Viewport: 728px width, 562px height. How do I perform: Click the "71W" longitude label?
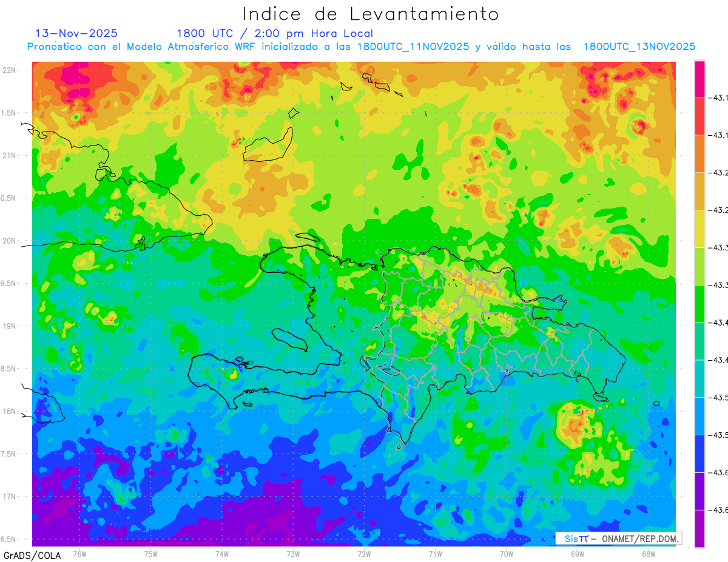(435, 554)
